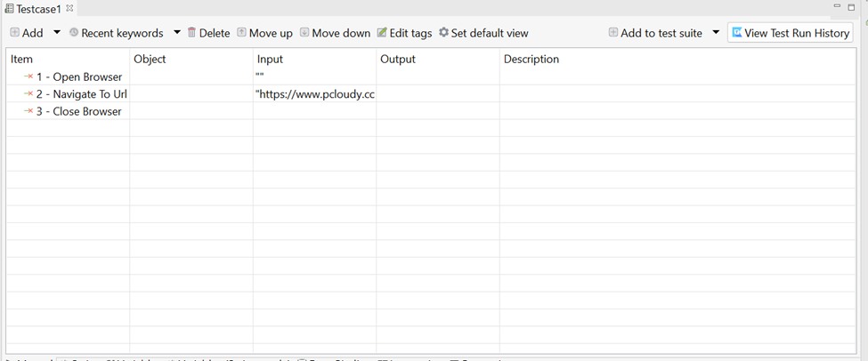Expand the dropdown arrow right of Add
Viewport: 868px width, 361px height.
(x=57, y=33)
